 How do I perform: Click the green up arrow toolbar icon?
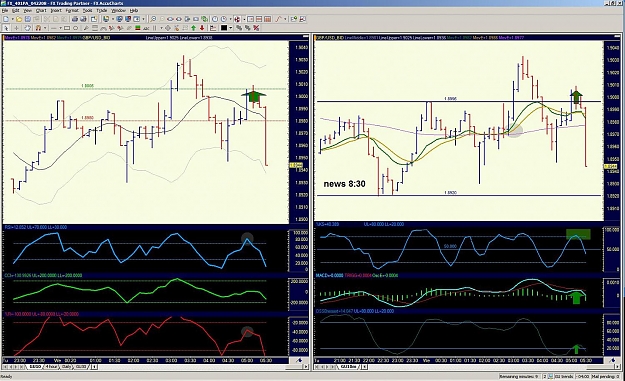click(x=193, y=28)
